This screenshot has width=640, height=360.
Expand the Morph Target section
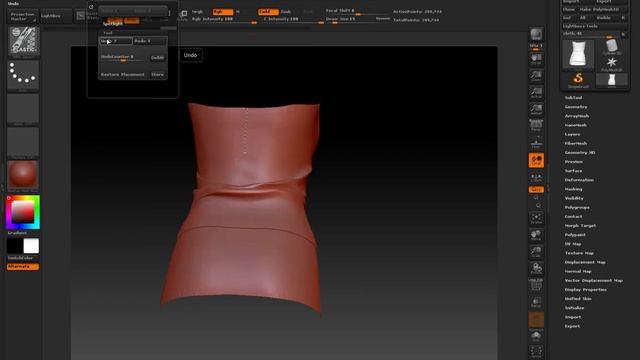(x=580, y=226)
